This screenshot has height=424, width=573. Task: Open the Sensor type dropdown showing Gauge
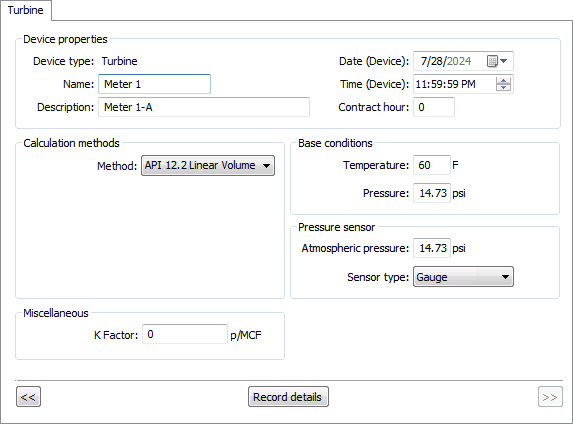(463, 277)
